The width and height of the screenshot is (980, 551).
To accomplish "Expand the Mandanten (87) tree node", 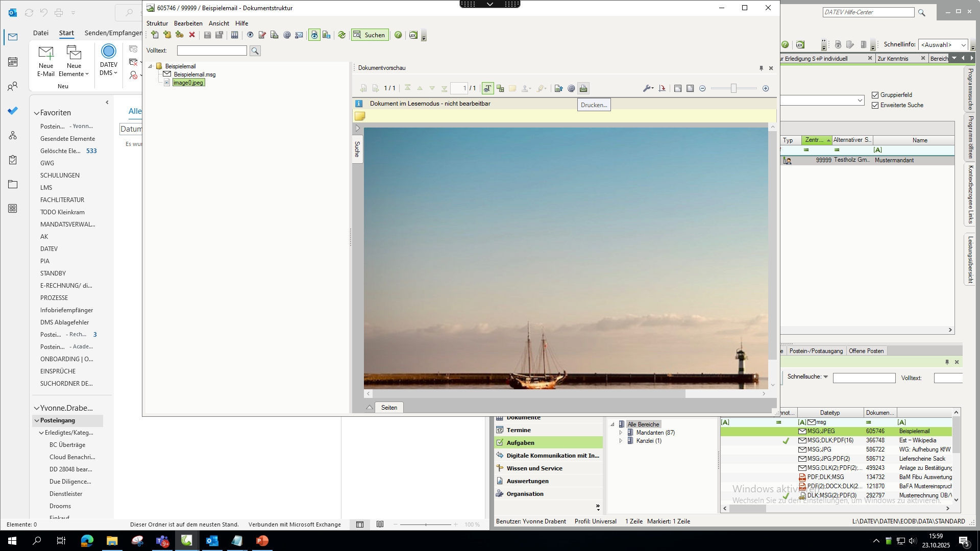I will point(621,433).
